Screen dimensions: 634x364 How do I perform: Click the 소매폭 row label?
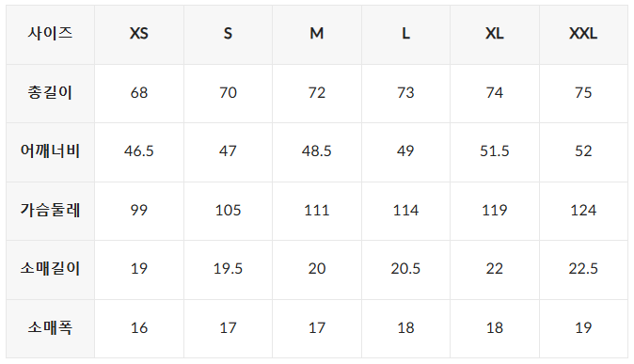point(50,328)
